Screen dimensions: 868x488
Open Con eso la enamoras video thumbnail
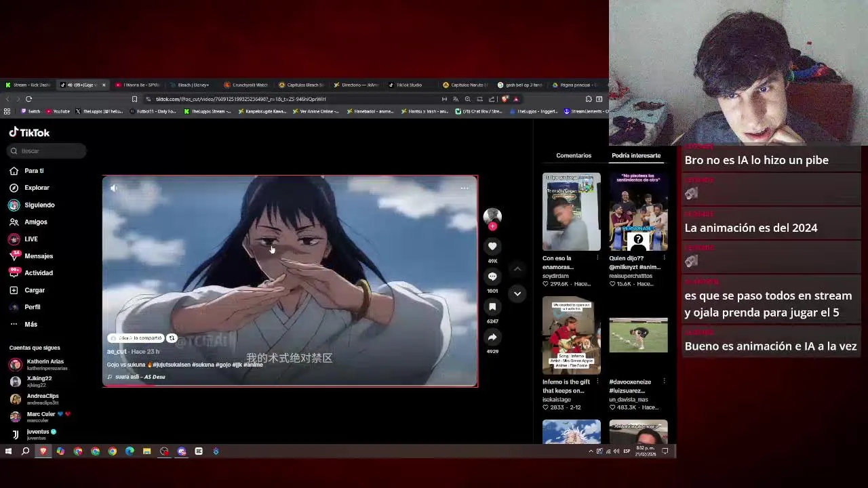click(572, 211)
